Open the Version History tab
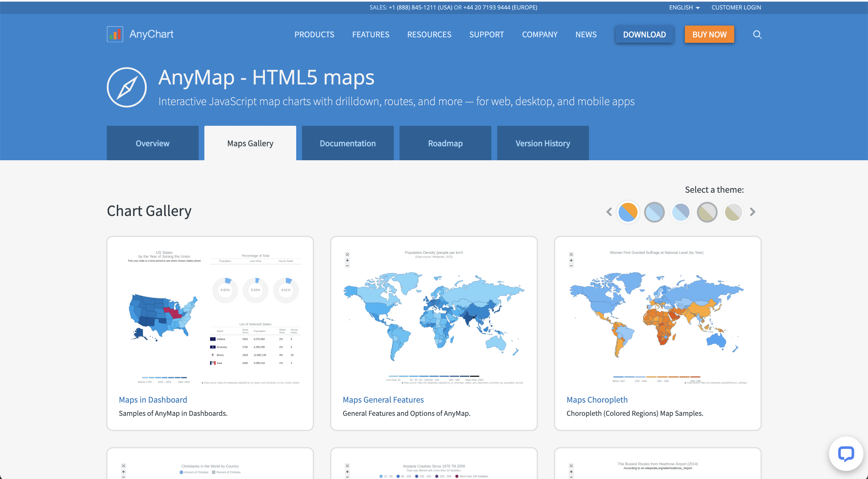Image resolution: width=868 pixels, height=479 pixels. 543,143
